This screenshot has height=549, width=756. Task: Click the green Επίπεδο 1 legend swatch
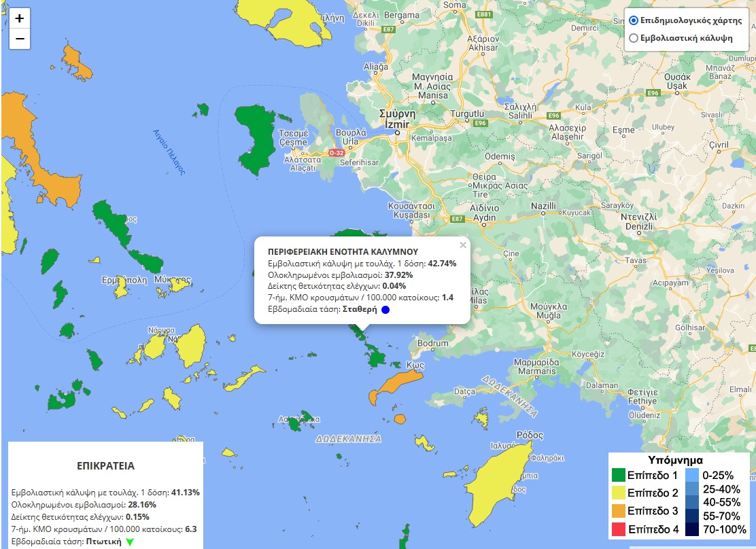(618, 475)
